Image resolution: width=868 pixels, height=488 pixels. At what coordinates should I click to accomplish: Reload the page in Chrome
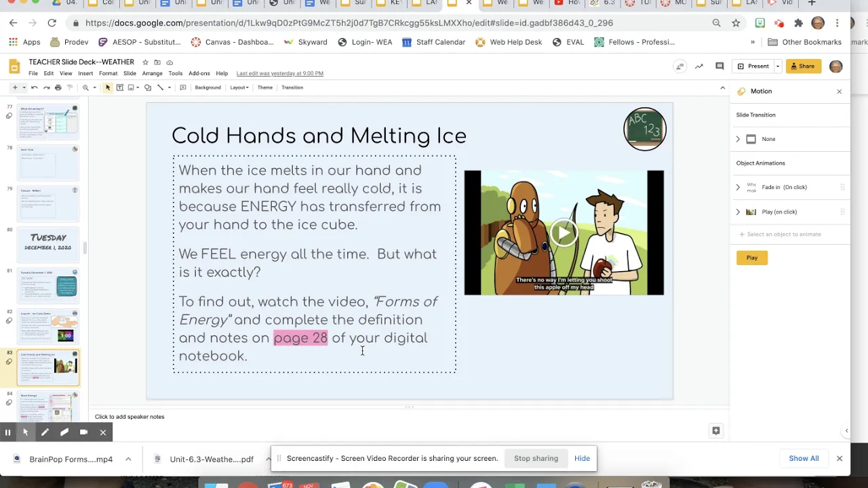(x=52, y=23)
